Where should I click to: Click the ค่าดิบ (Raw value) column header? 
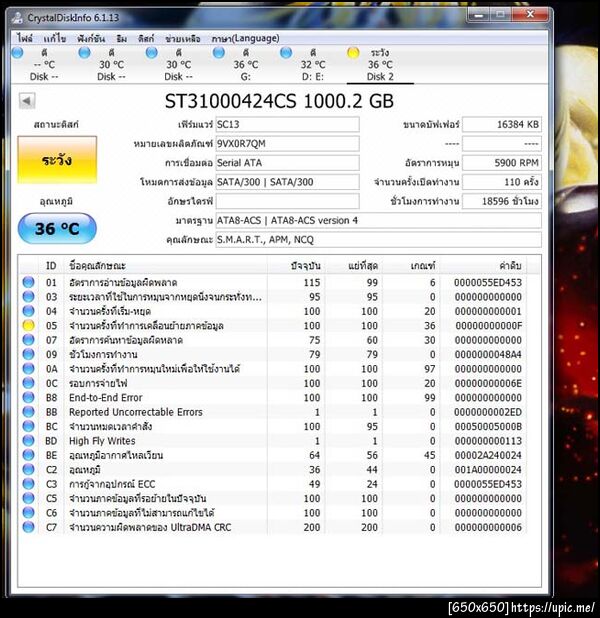[x=483, y=266]
